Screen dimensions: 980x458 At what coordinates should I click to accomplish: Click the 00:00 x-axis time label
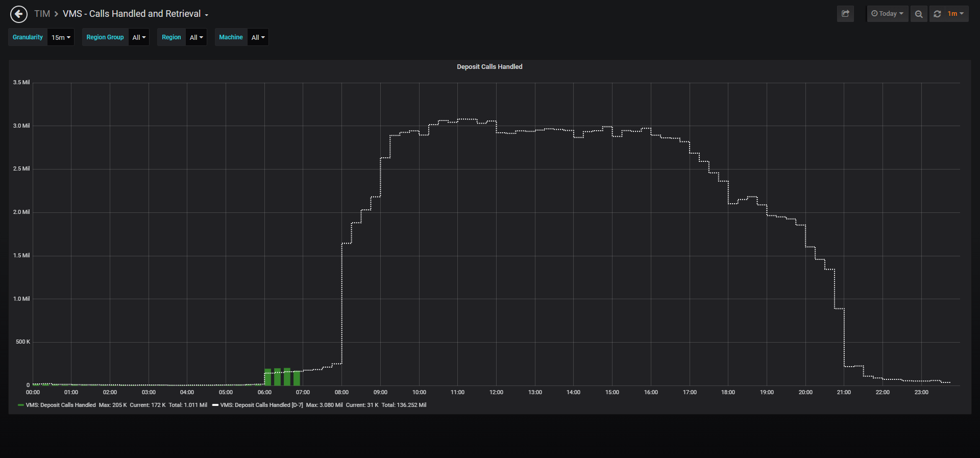click(x=33, y=392)
